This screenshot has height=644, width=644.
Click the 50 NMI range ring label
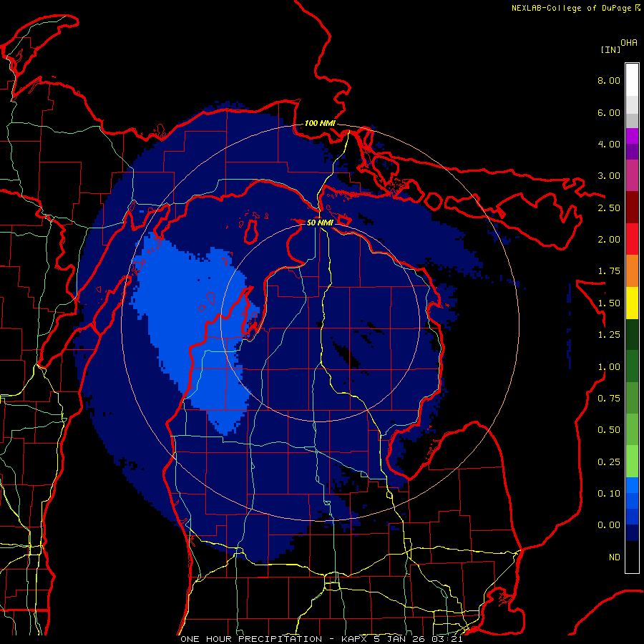pos(320,223)
